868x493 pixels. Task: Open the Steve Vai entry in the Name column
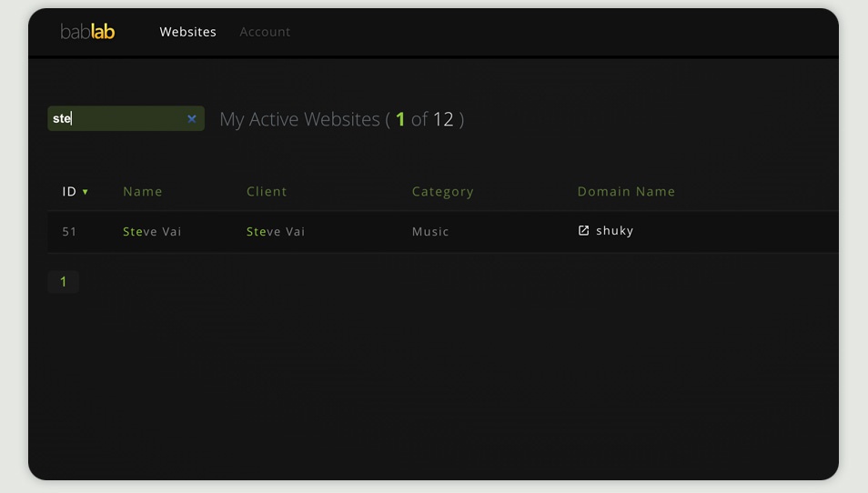pos(152,232)
